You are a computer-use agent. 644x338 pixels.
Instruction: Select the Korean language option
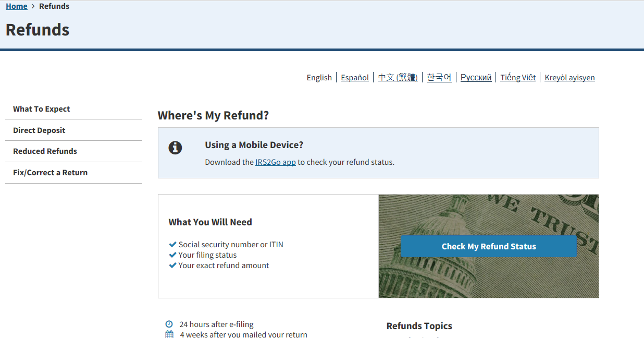(439, 77)
